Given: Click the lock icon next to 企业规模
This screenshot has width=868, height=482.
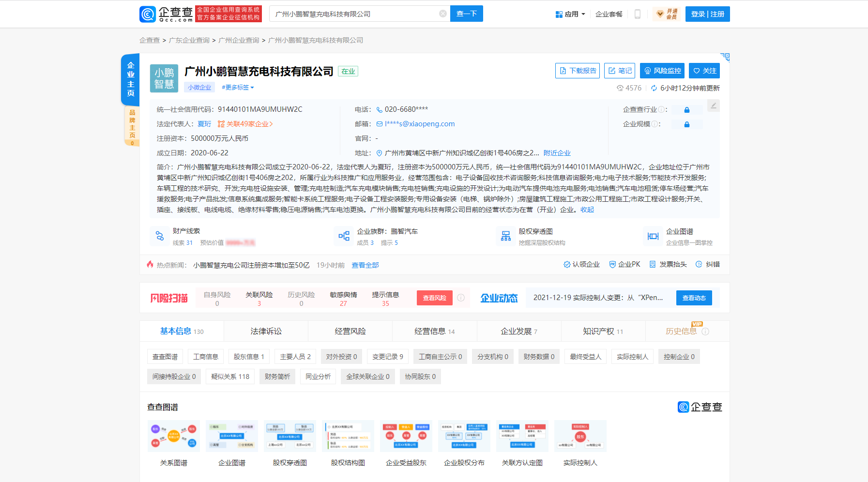Looking at the screenshot, I should (686, 124).
